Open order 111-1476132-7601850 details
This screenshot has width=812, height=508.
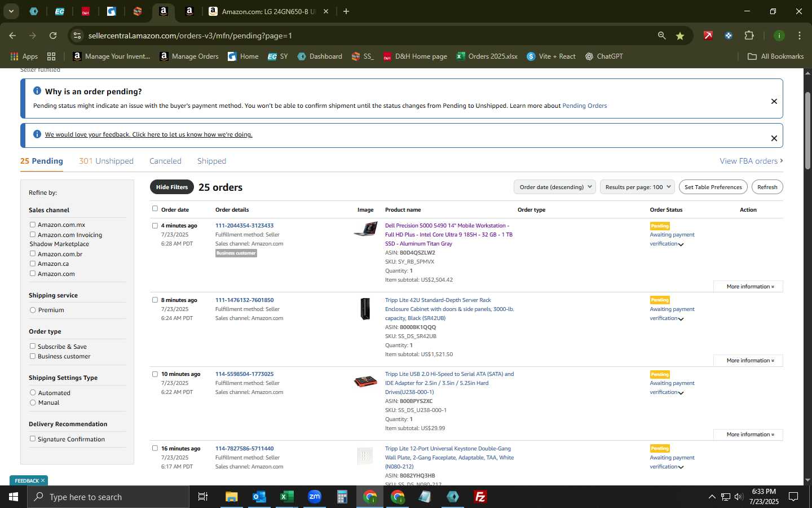point(244,300)
